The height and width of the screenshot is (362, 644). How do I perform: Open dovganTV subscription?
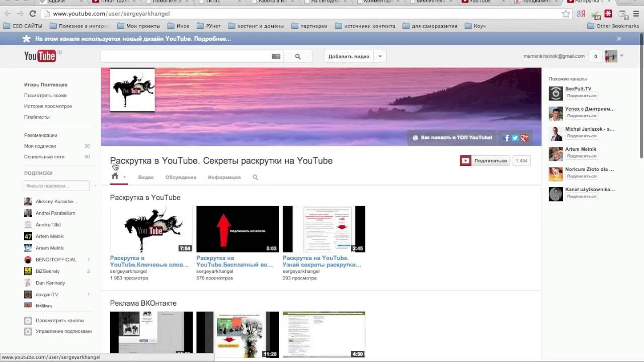pos(47,295)
